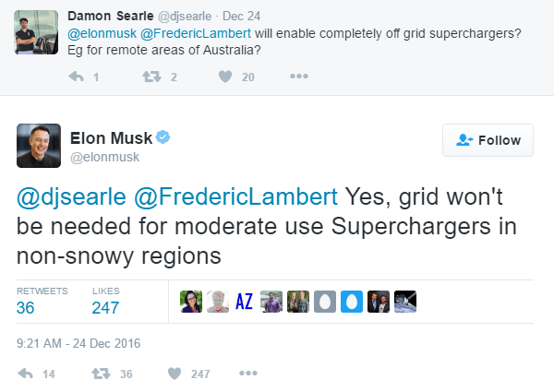Screen dimensions: 554x392
Task: Reply to Damon Searle's tweet
Action: tap(78, 77)
